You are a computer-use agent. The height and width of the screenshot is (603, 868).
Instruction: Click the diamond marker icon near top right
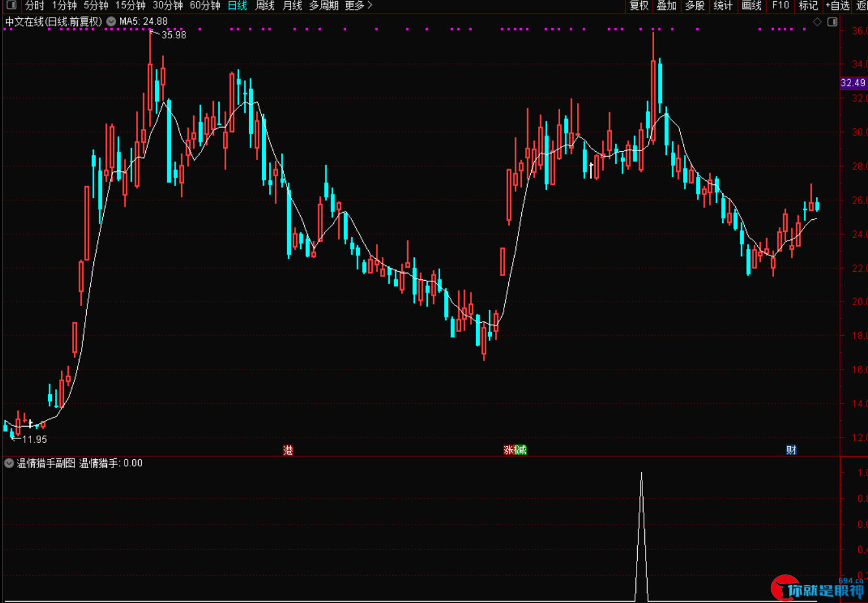coord(817,21)
